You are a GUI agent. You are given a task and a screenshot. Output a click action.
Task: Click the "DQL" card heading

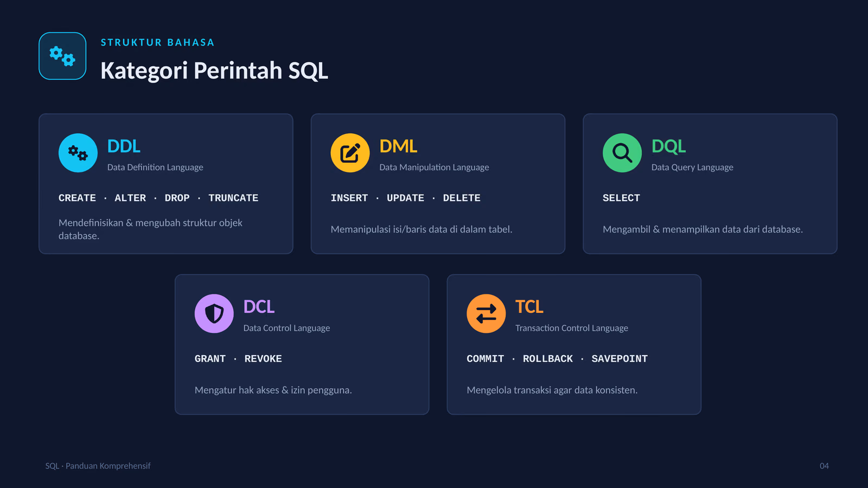point(668,146)
